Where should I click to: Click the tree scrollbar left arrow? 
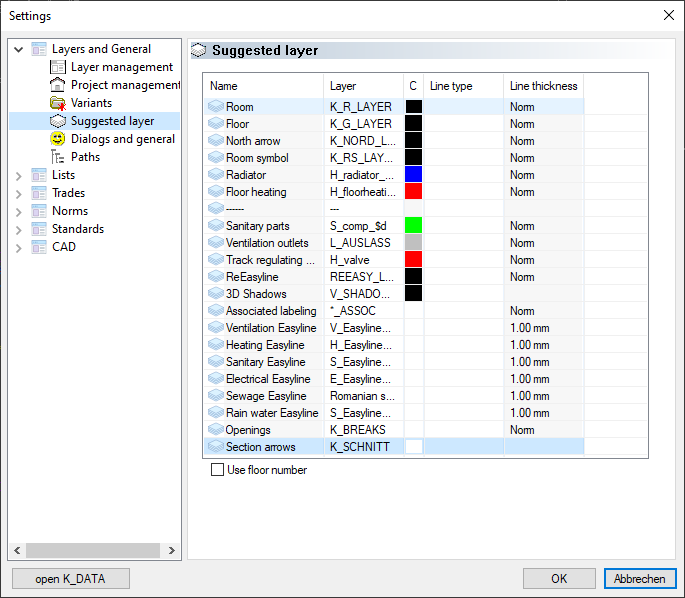tap(17, 550)
